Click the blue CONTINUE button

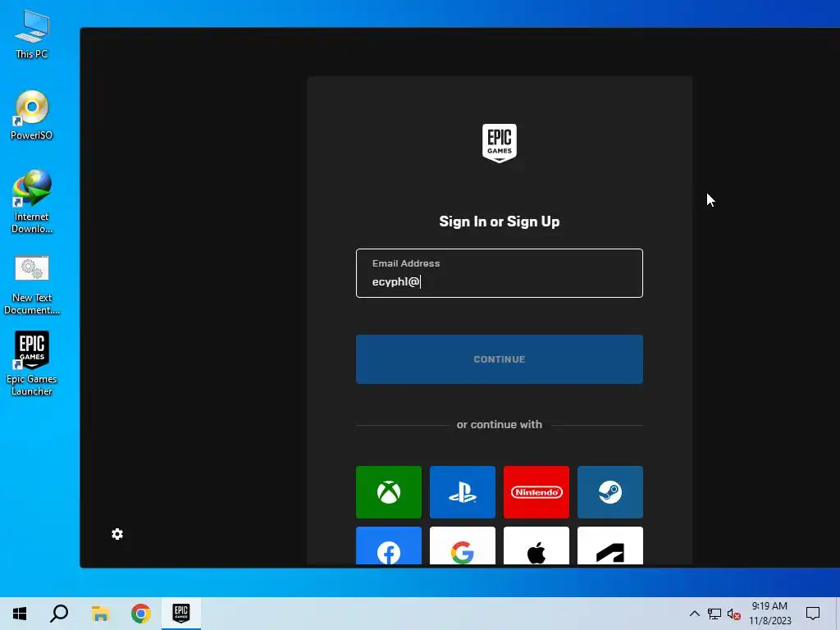[500, 359]
